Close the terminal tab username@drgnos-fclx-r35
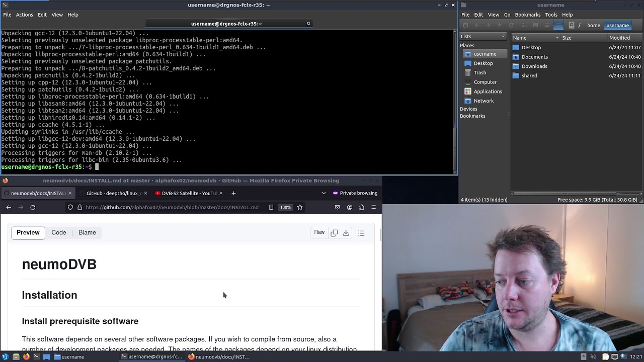This screenshot has height=362, width=644. pyautogui.click(x=308, y=24)
